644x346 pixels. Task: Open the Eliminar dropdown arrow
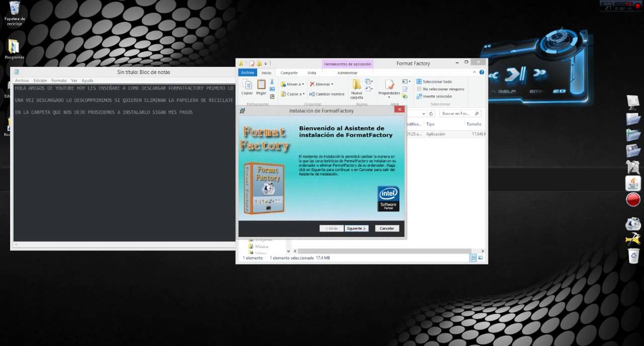tap(332, 84)
